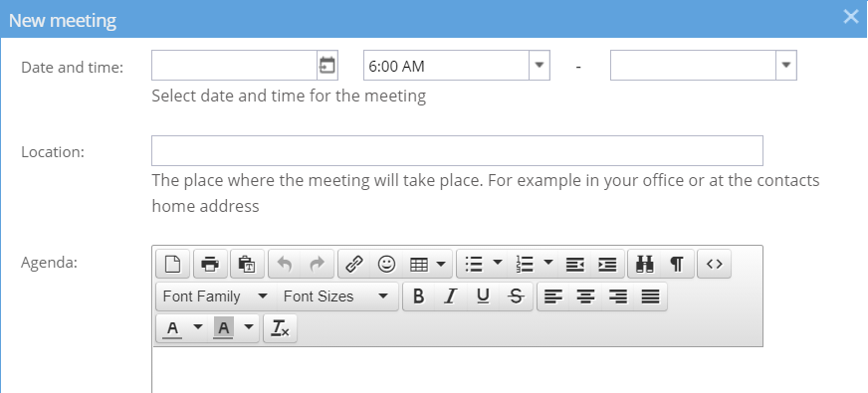Open Source code view icon

714,264
